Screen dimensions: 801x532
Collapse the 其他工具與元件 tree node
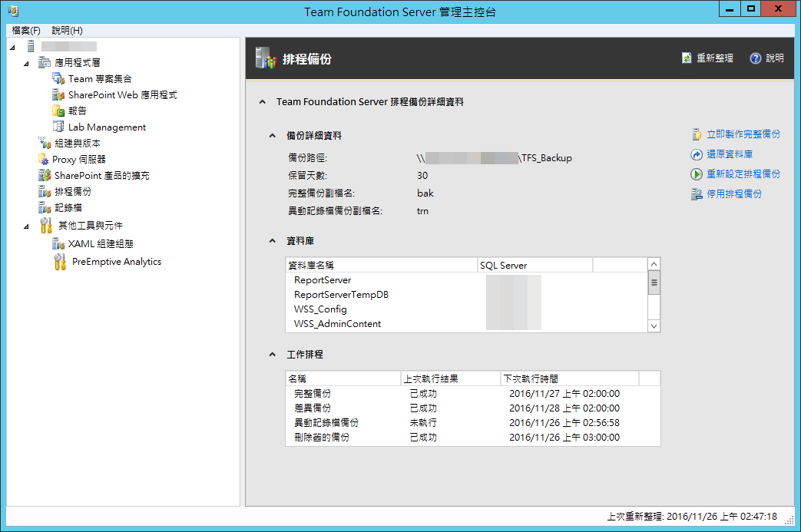pos(27,226)
